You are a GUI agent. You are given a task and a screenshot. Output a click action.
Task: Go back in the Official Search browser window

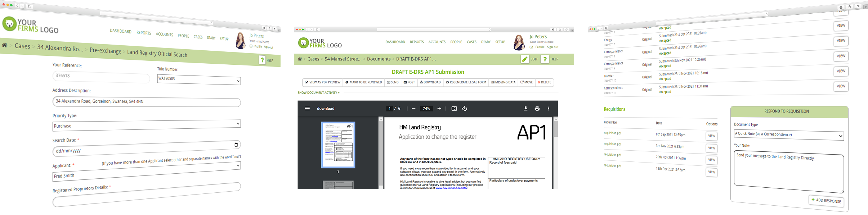pyautogui.click(x=17, y=6)
